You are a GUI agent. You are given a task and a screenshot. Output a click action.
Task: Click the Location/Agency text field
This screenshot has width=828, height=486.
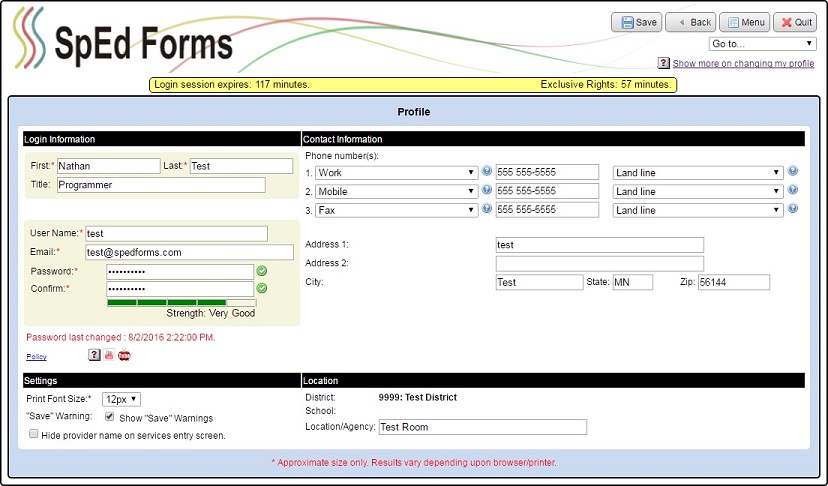pos(482,427)
